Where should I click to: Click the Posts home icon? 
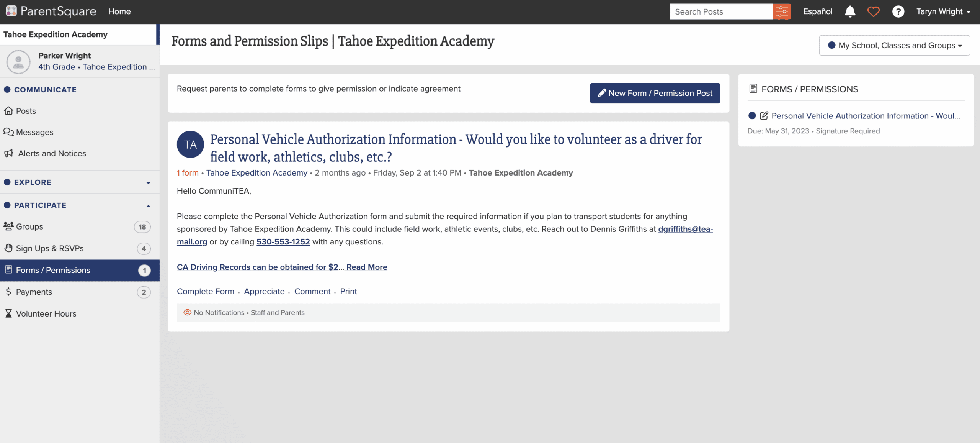(8, 111)
